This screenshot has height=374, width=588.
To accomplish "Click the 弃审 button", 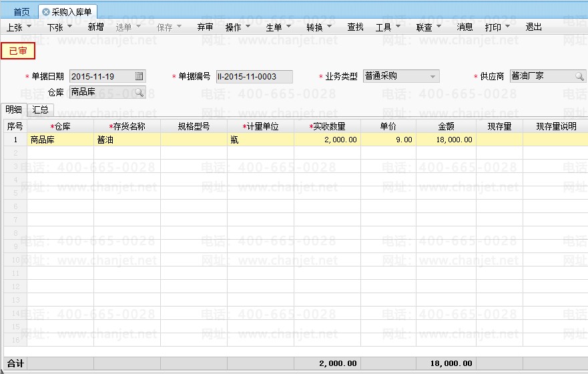I will click(x=205, y=27).
